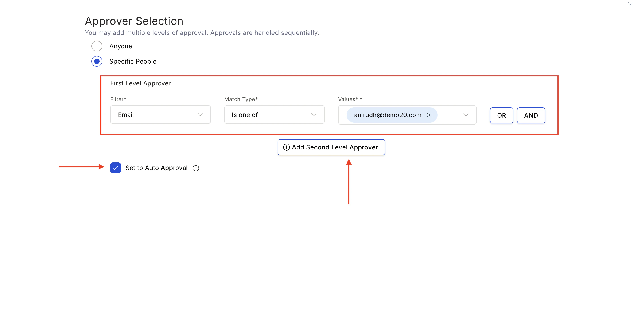Viewport: 644px width, 323px height.
Task: Select the Specific People radio option
Action: pyautogui.click(x=97, y=61)
